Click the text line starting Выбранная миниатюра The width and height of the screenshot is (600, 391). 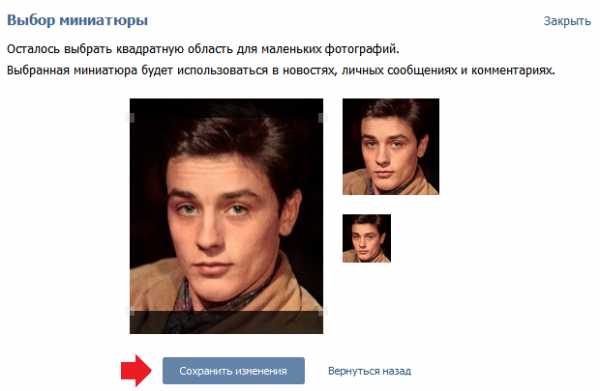pyautogui.click(x=281, y=71)
